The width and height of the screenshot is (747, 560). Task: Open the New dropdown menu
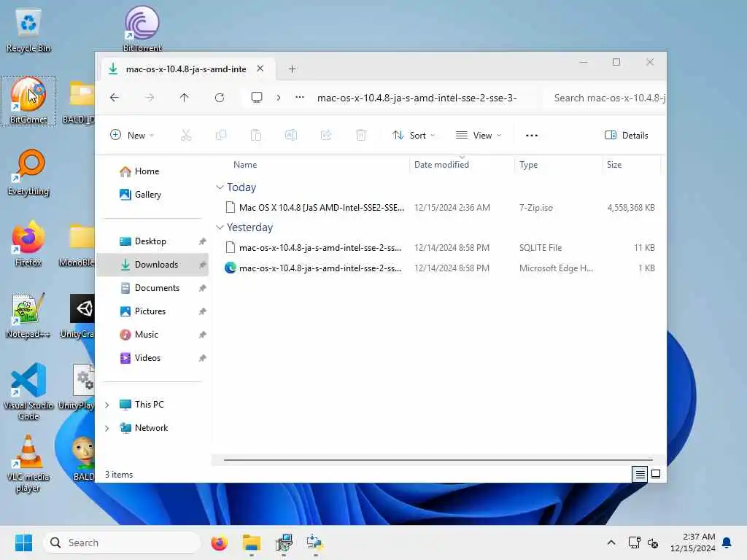[132, 135]
